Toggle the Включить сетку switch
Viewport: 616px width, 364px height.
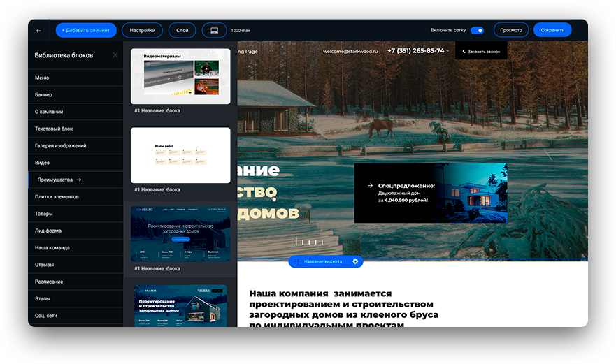[x=477, y=31]
